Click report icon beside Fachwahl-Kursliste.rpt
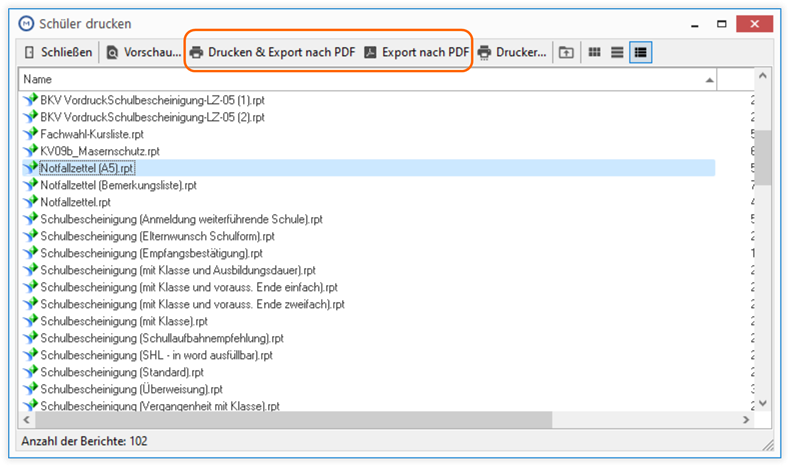The image size is (789, 466). (x=31, y=134)
